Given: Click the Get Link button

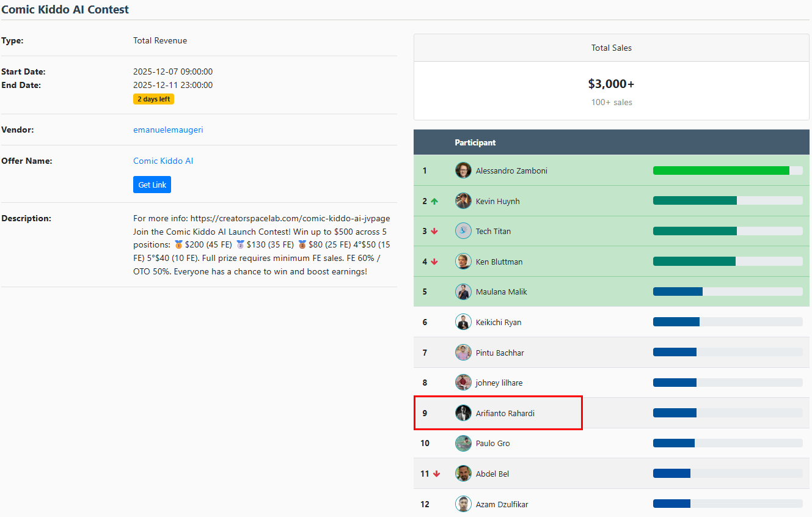Looking at the screenshot, I should 152,185.
